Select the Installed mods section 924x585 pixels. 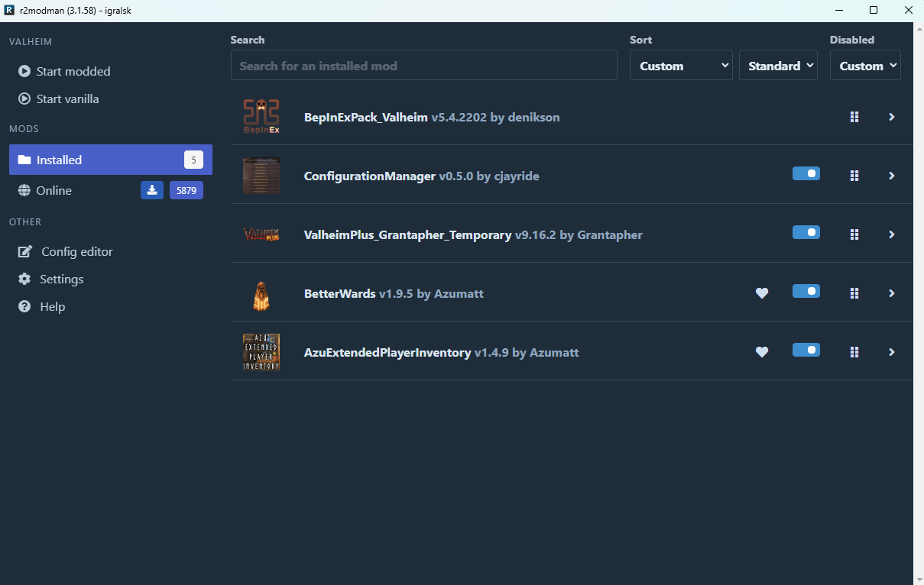111,160
